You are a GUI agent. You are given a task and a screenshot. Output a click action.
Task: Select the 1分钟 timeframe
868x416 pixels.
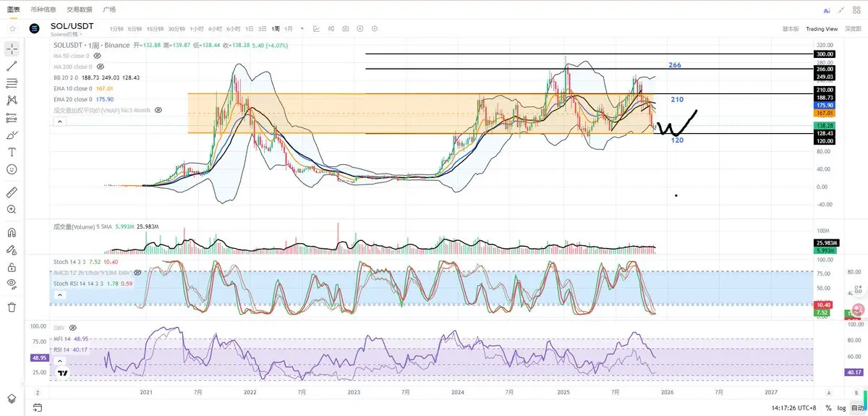[x=116, y=28]
